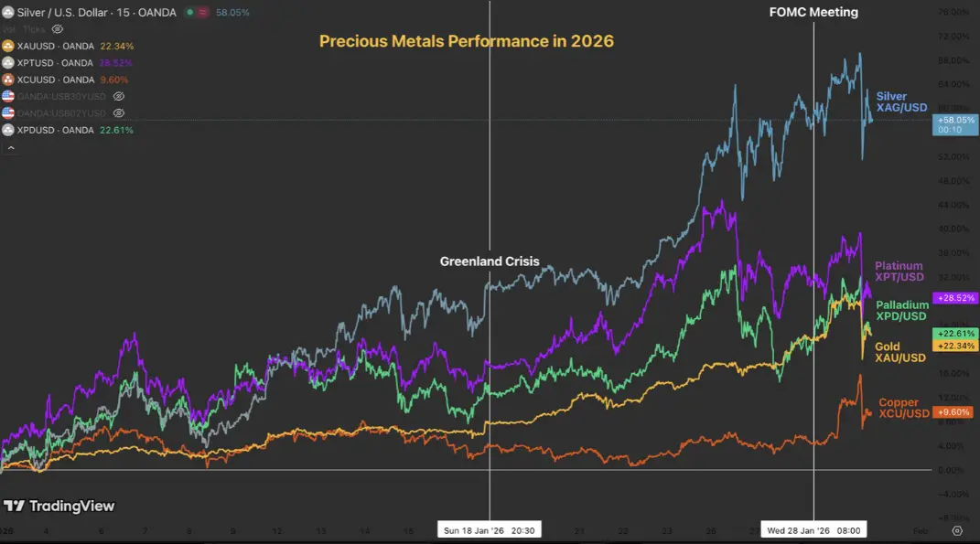
Task: Click the blue +58.05% countdown price label
Action: [954, 124]
